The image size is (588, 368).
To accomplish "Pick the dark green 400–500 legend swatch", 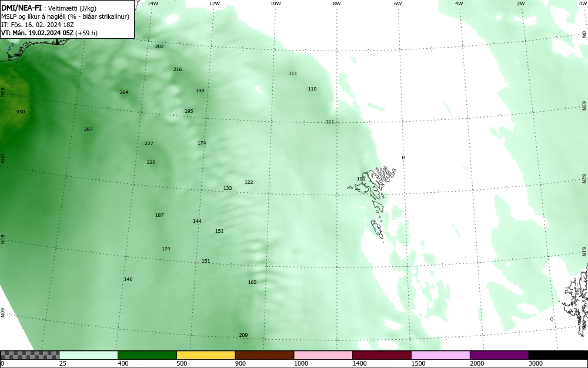I will [x=147, y=355].
